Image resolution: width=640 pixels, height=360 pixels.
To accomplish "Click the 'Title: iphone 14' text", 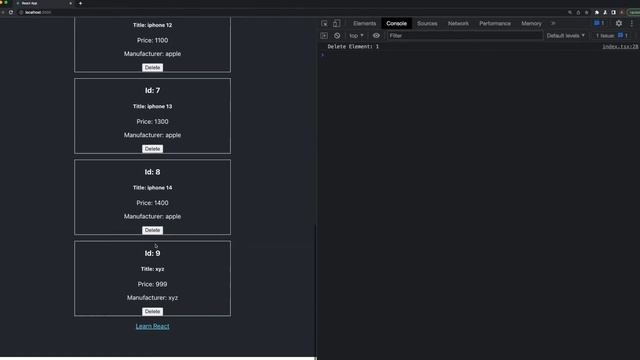I will tap(152, 188).
